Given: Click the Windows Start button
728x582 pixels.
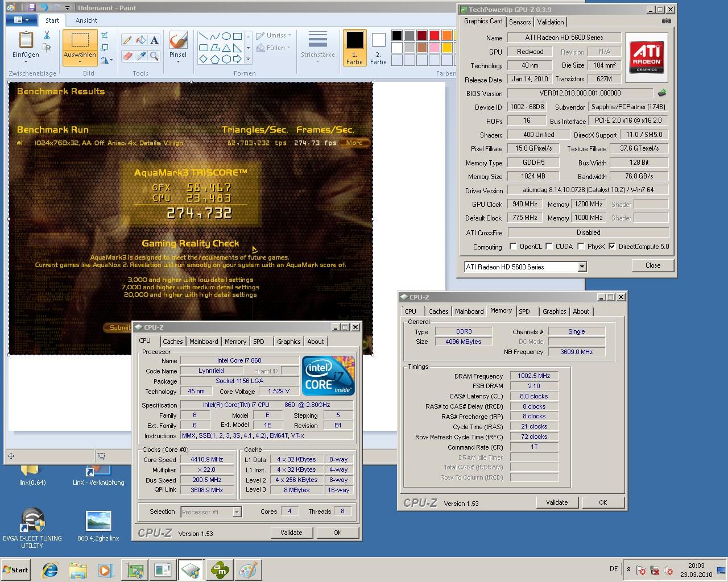Looking at the screenshot, I should pyautogui.click(x=16, y=570).
